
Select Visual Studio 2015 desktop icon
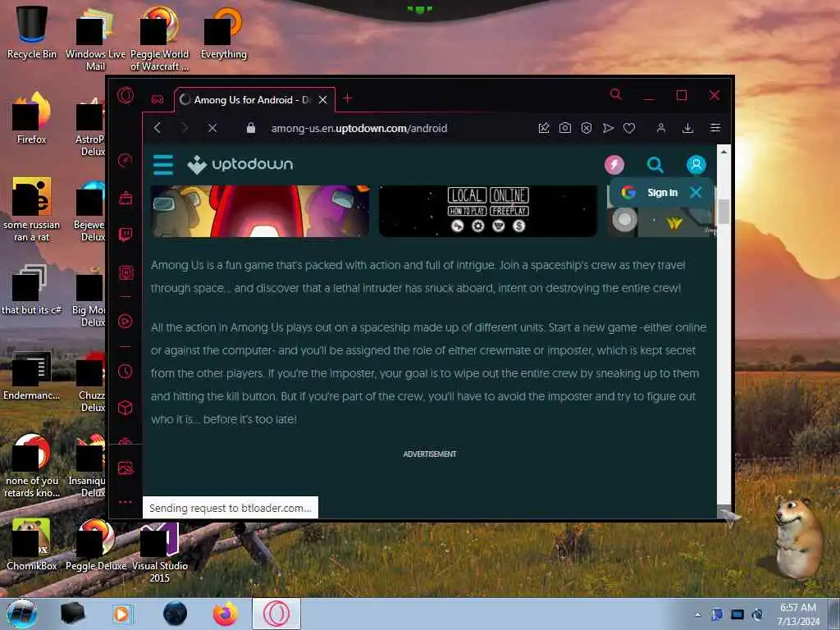[x=160, y=552]
